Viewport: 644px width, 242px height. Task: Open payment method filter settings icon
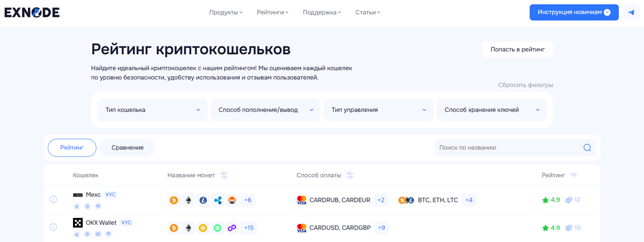click(x=350, y=175)
